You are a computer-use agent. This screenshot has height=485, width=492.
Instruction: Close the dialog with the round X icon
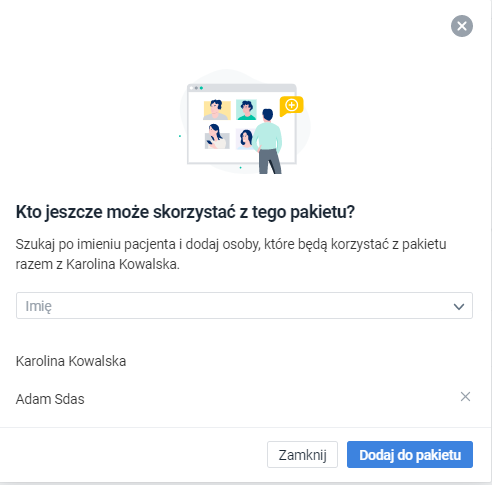click(x=462, y=26)
